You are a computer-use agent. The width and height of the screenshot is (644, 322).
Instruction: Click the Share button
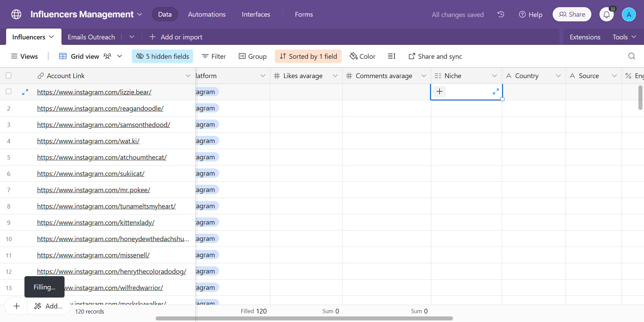click(572, 14)
